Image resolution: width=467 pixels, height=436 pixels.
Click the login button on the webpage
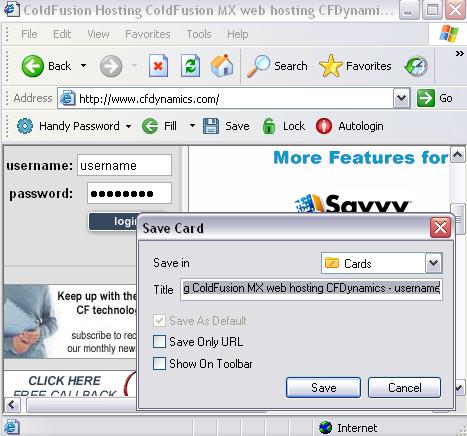(x=113, y=221)
